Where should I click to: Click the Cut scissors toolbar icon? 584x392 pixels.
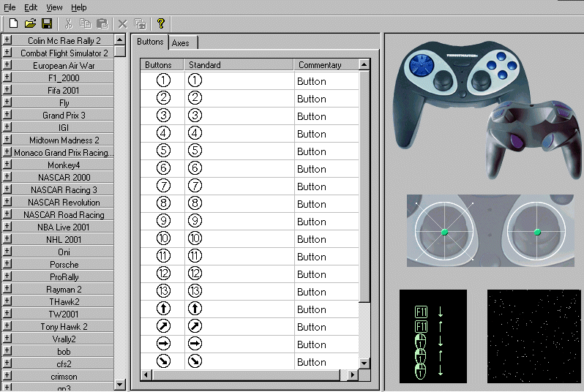pos(68,23)
